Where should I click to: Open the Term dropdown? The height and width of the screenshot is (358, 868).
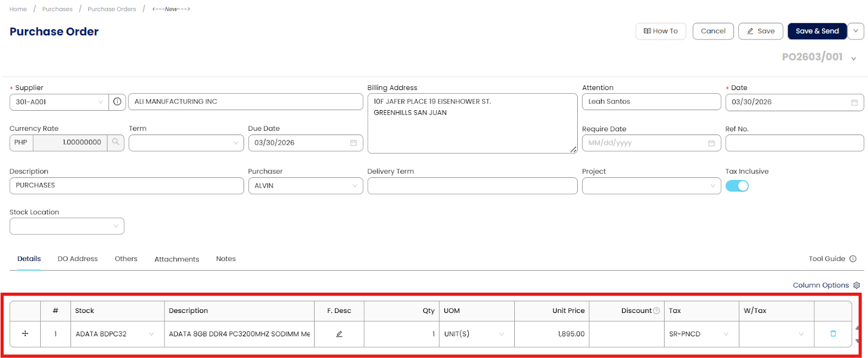[186, 143]
